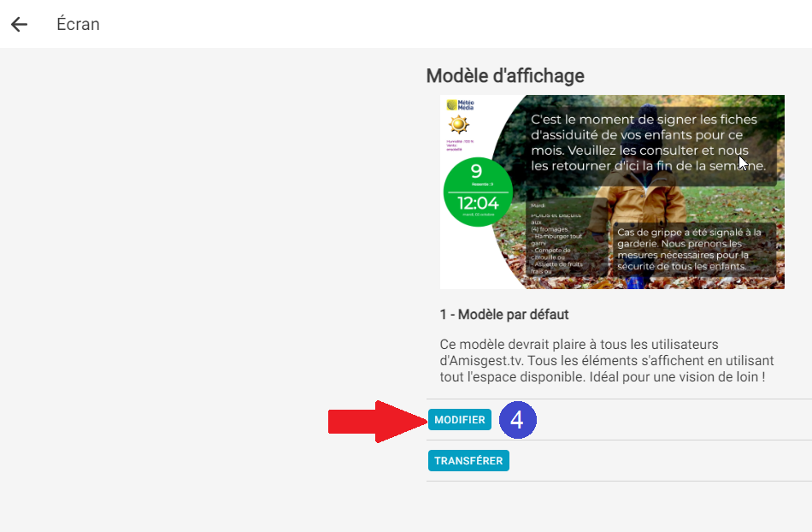Screen dimensions: 812x532
Task: Click the "Modèle d'affichage" heading
Action: (505, 76)
